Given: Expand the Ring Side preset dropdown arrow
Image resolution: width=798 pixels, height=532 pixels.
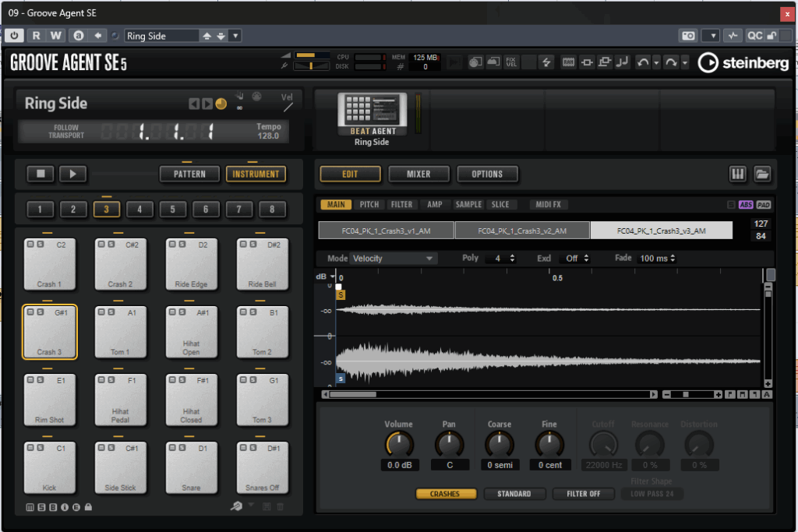Looking at the screenshot, I should pyautogui.click(x=235, y=36).
